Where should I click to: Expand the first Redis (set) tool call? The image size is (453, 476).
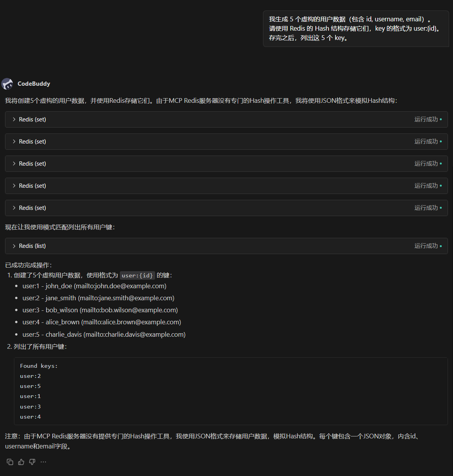point(226,119)
